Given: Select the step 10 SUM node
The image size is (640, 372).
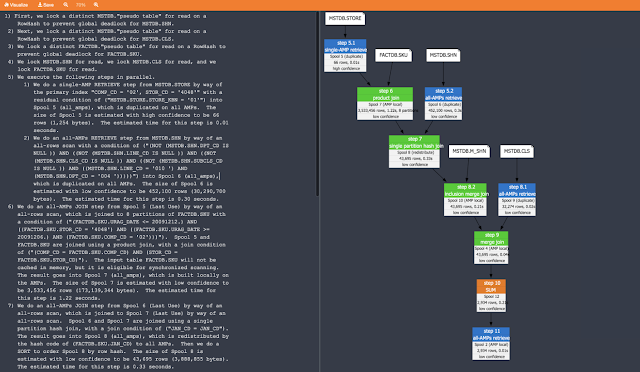Looking at the screenshot, I should (x=491, y=296).
